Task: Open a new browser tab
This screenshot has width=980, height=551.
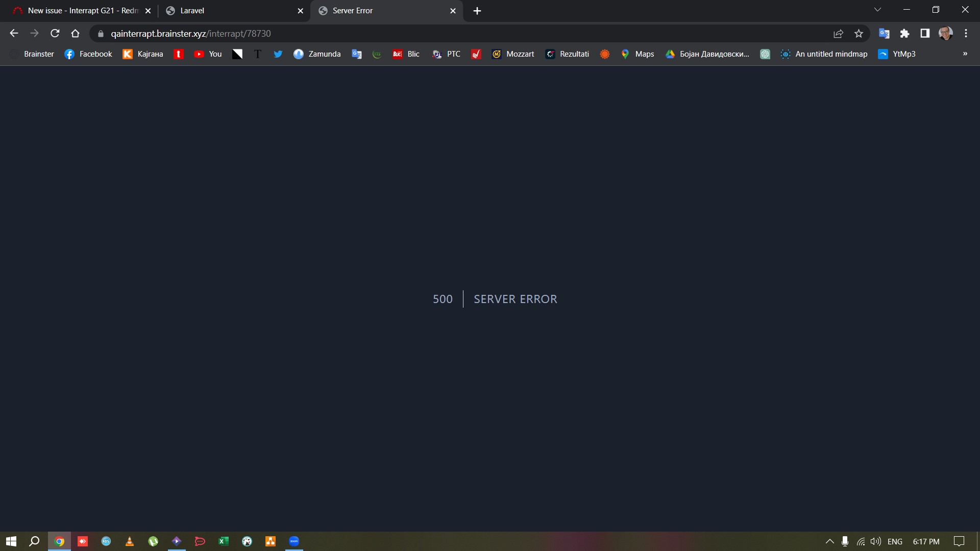Action: 477,11
